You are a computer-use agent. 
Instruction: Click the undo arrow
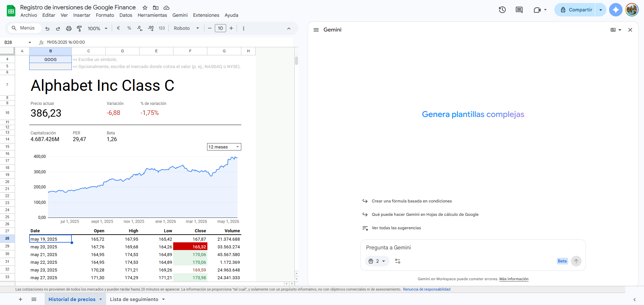pyautogui.click(x=47, y=28)
